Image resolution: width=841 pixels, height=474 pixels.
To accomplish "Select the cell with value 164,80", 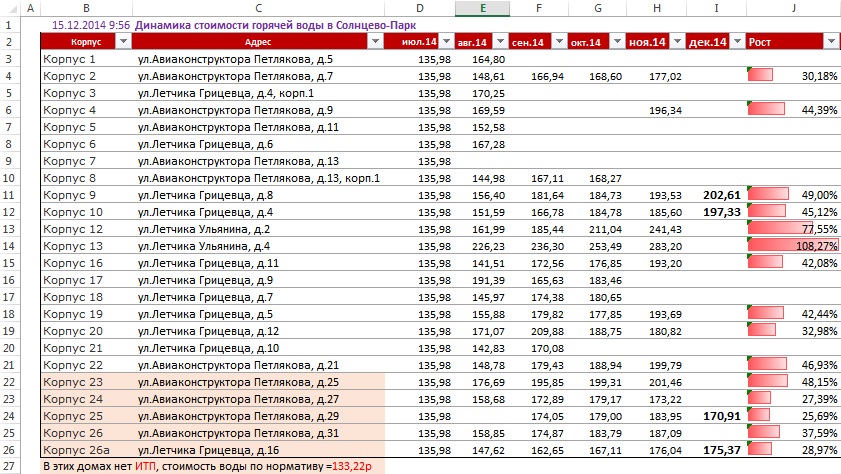I will pyautogui.click(x=483, y=59).
